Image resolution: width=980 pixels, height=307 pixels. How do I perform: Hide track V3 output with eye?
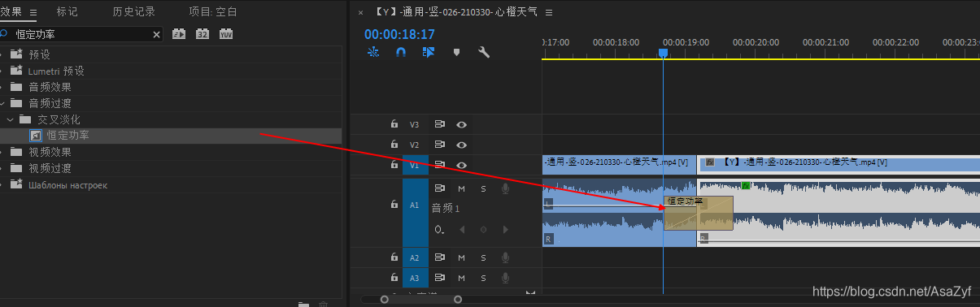[x=461, y=124]
